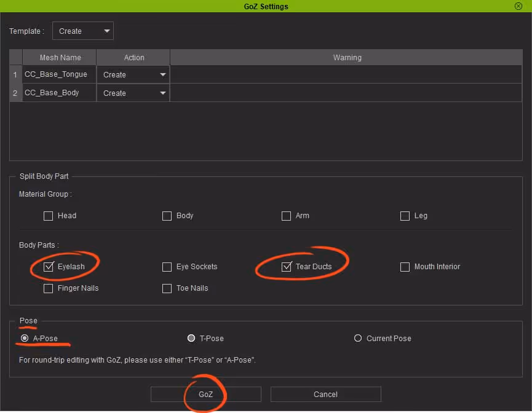This screenshot has width=532, height=413.
Task: Select row number 2 header
Action: pyautogui.click(x=15, y=93)
